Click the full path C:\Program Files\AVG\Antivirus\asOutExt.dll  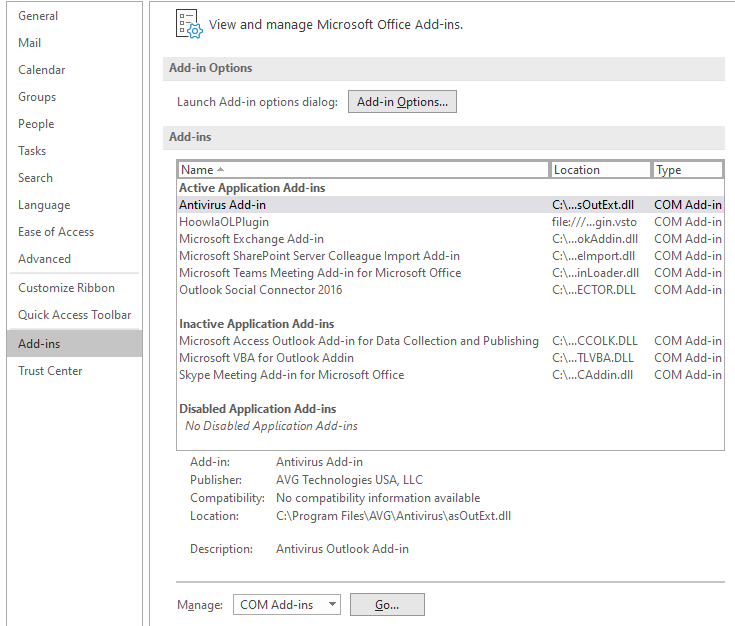coord(393,516)
